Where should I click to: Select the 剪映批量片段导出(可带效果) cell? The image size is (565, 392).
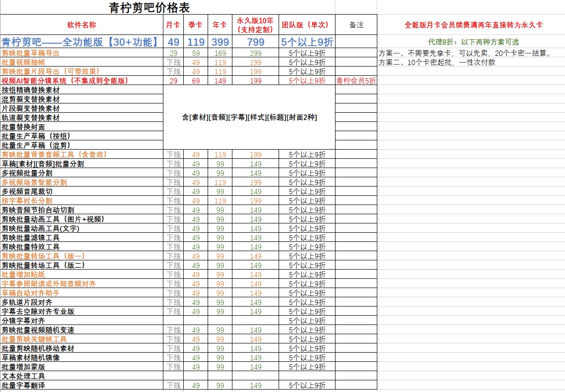(82, 71)
